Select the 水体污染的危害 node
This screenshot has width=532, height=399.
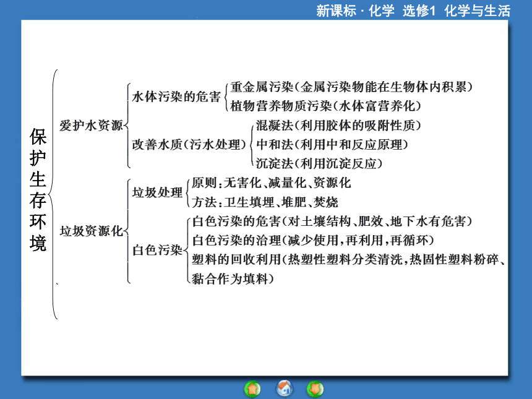pyautogui.click(x=176, y=97)
